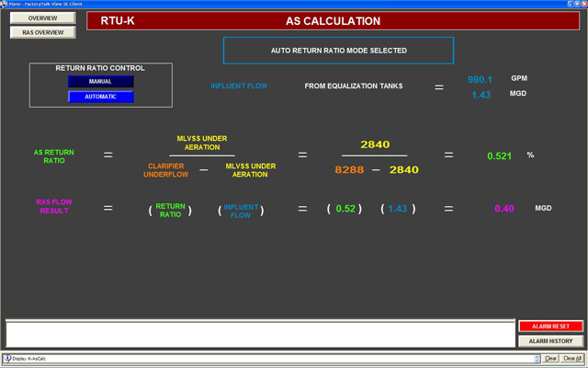This screenshot has width=588, height=368.
Task: Click Clear All in the diagnostics bar
Action: pos(571,358)
